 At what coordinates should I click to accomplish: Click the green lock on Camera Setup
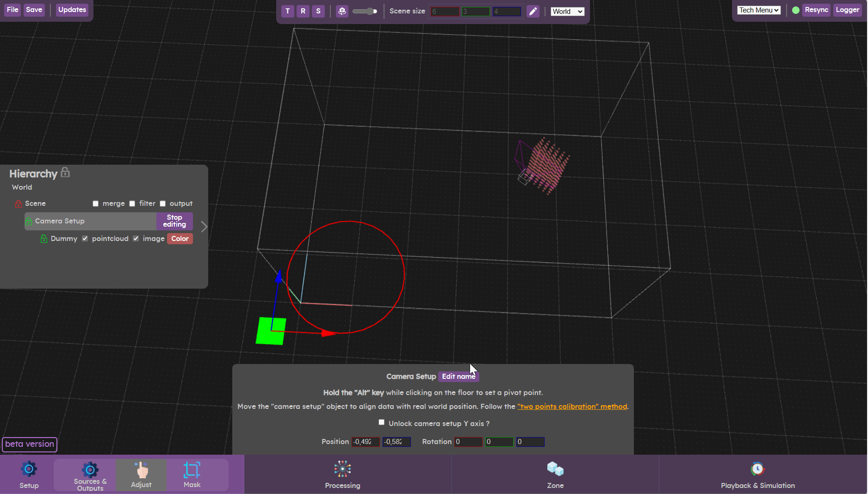29,221
